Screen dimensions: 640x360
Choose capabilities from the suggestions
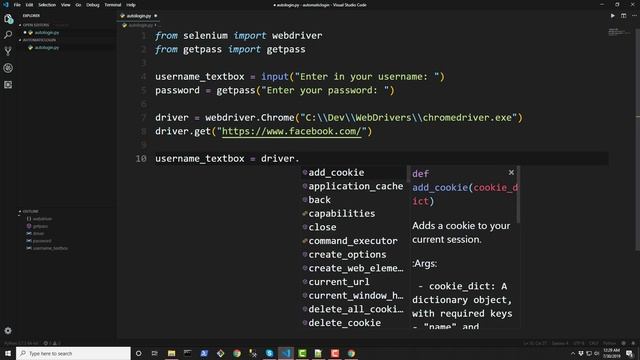click(353, 214)
